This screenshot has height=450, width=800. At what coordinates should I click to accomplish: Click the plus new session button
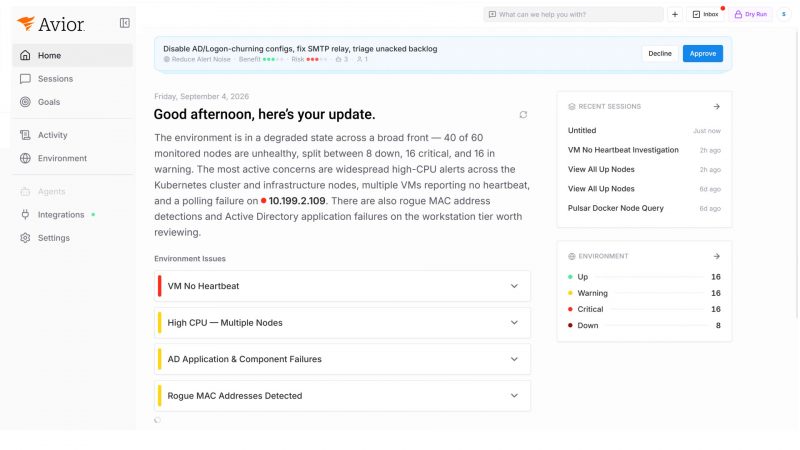coord(674,14)
